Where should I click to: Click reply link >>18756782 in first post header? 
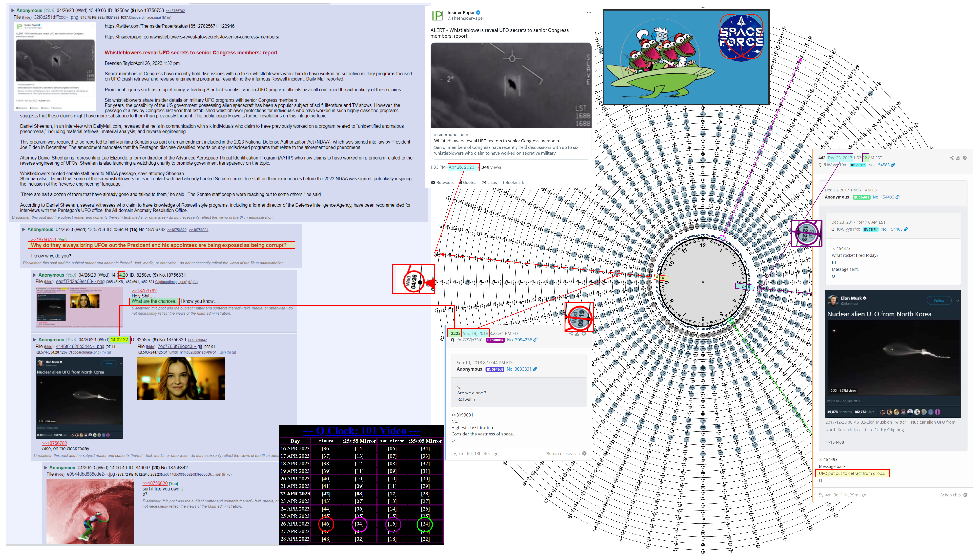(x=175, y=11)
